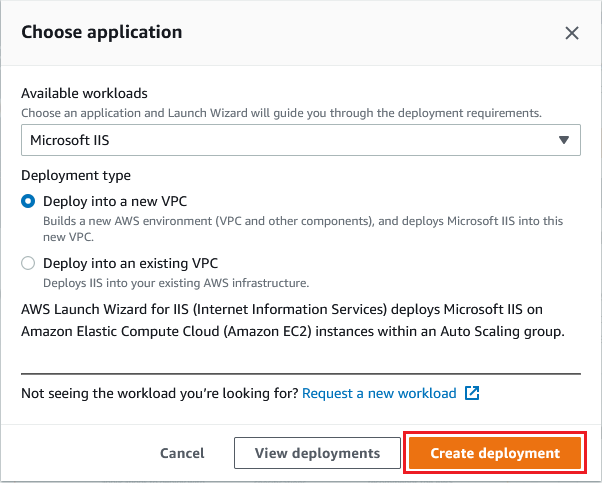Viewport: 602px width, 483px height.
Task: Click the external link icon after Request a new workload
Action: click(472, 393)
